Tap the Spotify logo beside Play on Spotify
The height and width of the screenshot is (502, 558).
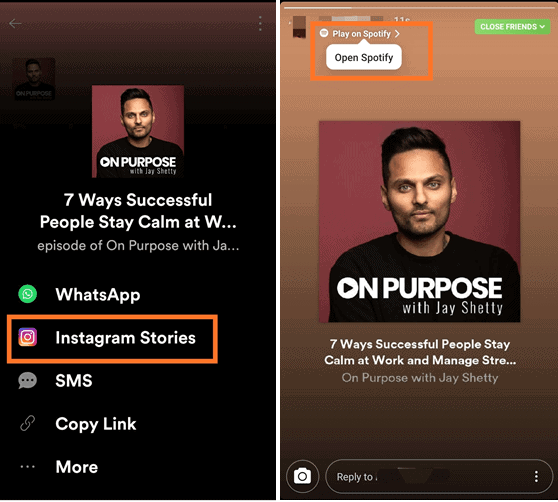click(x=324, y=33)
